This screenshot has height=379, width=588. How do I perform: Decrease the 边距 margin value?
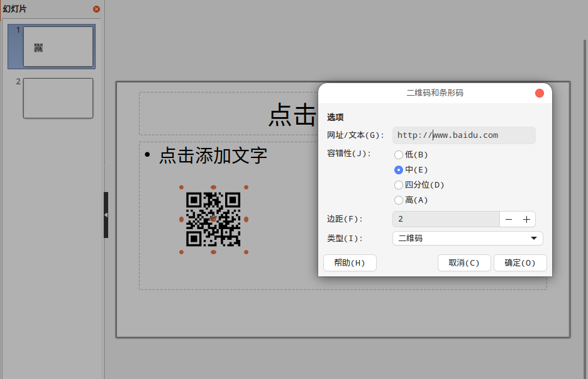pyautogui.click(x=509, y=219)
